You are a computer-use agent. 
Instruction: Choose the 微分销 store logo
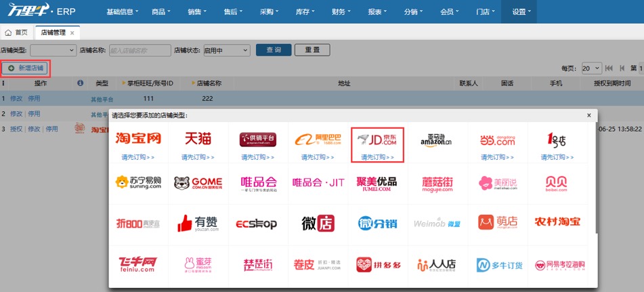[x=377, y=223]
